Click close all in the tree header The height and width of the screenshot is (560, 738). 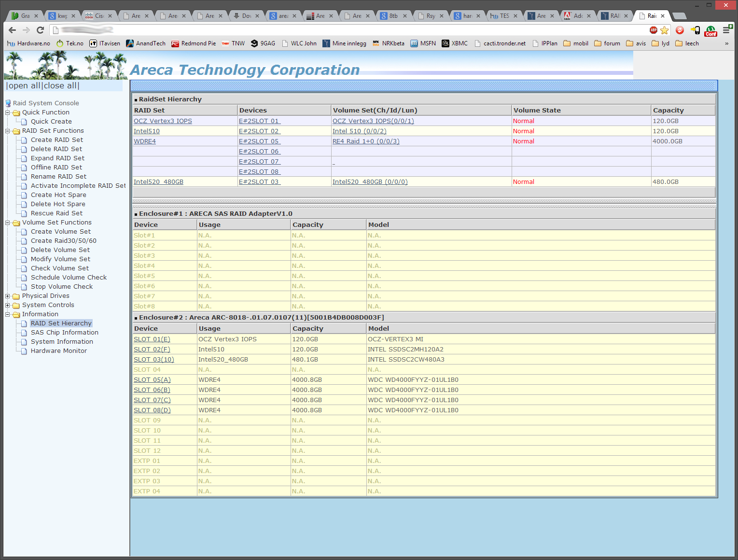tap(60, 85)
